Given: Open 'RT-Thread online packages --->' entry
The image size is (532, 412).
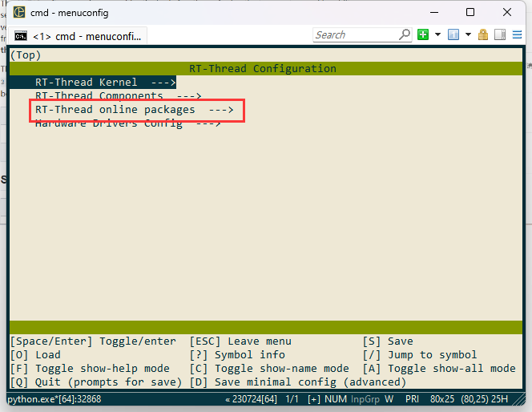Looking at the screenshot, I should coord(135,110).
